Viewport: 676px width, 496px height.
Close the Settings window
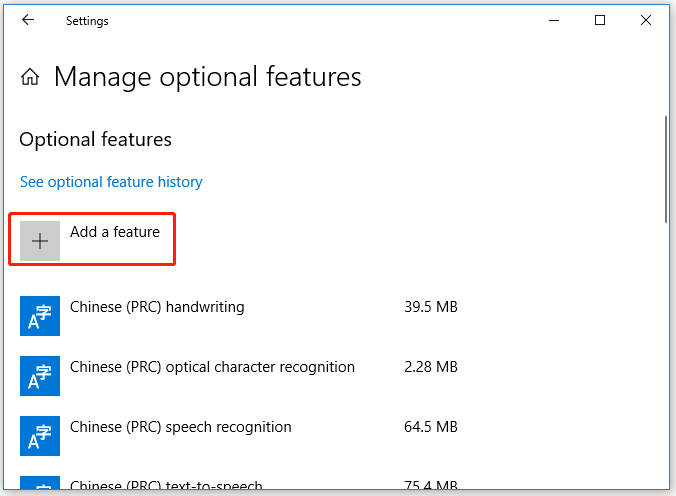646,20
